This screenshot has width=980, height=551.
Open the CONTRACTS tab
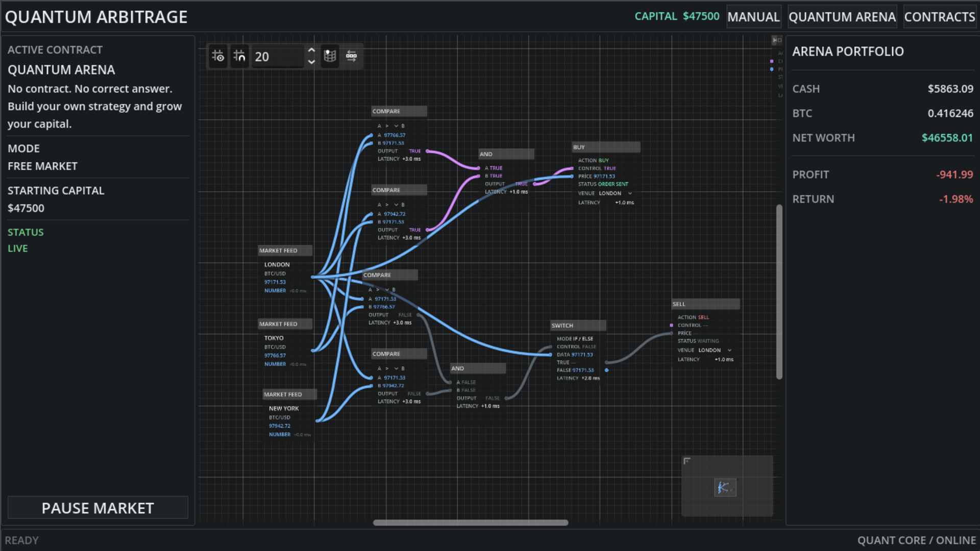pyautogui.click(x=940, y=17)
